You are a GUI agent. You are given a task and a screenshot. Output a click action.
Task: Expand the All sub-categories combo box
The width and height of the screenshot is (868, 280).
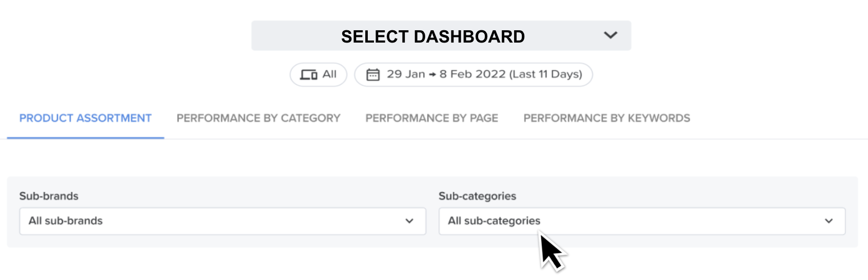click(642, 221)
